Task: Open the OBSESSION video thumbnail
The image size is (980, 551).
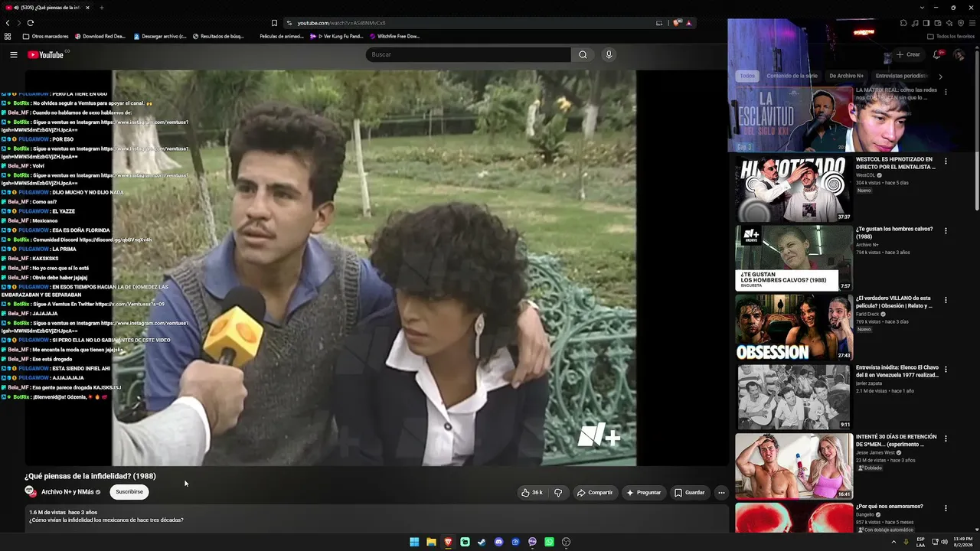Action: tap(794, 328)
